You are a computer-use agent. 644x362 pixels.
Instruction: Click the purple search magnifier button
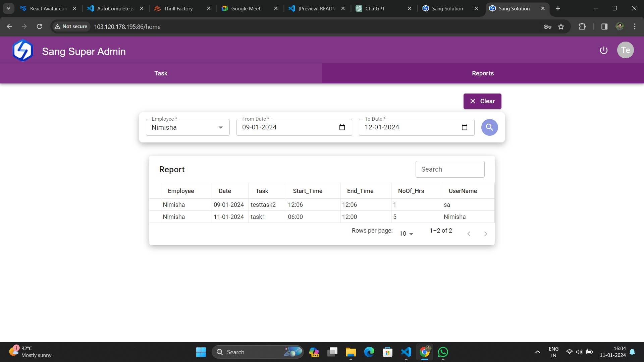click(x=489, y=127)
